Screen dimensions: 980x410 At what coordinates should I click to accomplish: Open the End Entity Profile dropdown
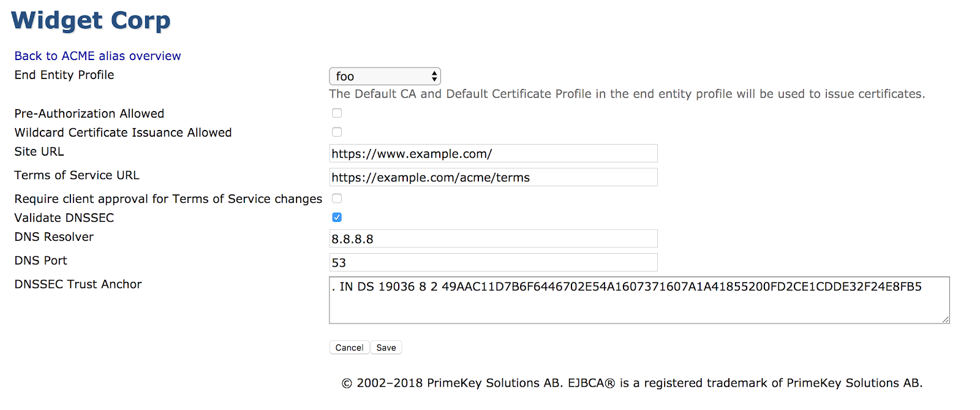[x=385, y=76]
